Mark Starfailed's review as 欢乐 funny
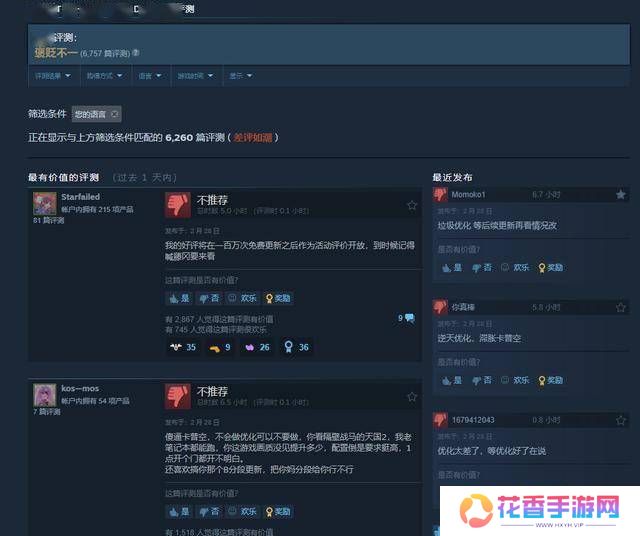 click(x=244, y=298)
